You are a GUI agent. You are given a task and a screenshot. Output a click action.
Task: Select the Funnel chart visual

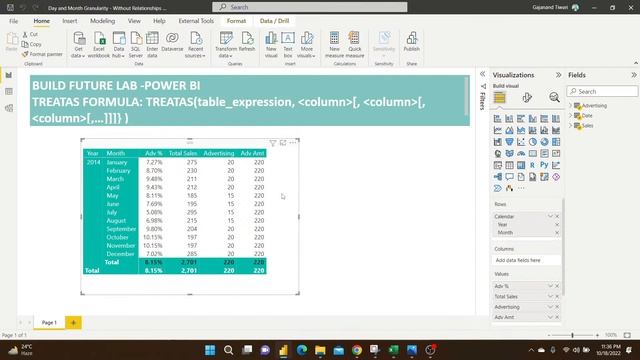[509, 142]
